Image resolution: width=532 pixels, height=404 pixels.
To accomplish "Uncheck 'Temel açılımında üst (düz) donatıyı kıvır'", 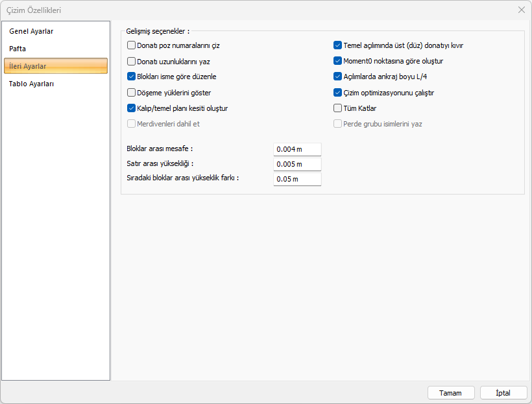I will [x=337, y=45].
